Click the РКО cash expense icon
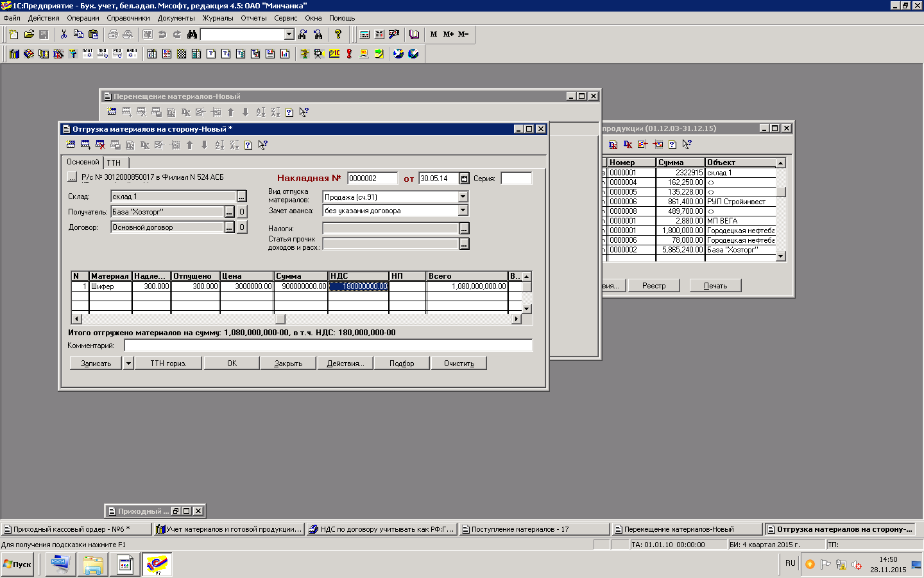 coord(117,53)
